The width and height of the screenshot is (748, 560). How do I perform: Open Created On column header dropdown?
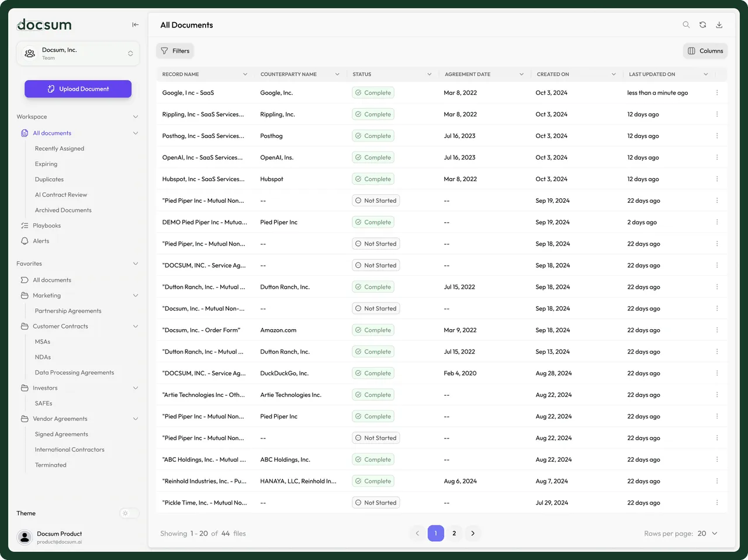coord(614,74)
